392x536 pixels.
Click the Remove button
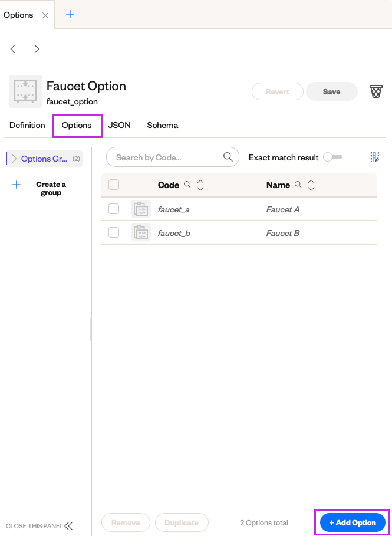pyautogui.click(x=126, y=522)
